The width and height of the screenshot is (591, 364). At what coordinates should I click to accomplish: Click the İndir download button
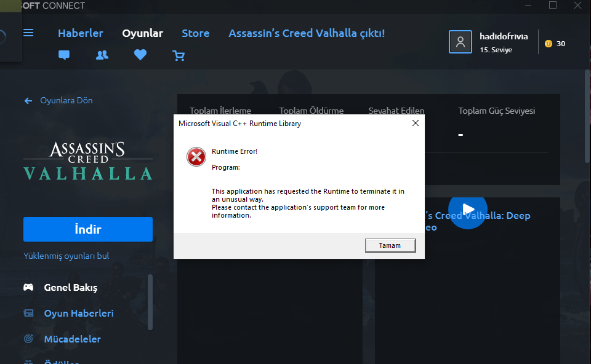click(88, 229)
